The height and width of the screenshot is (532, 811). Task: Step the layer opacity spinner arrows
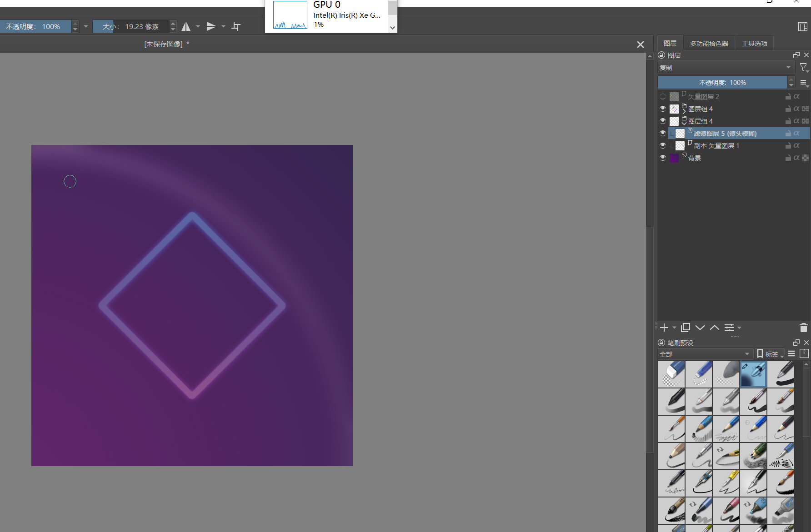click(x=791, y=83)
